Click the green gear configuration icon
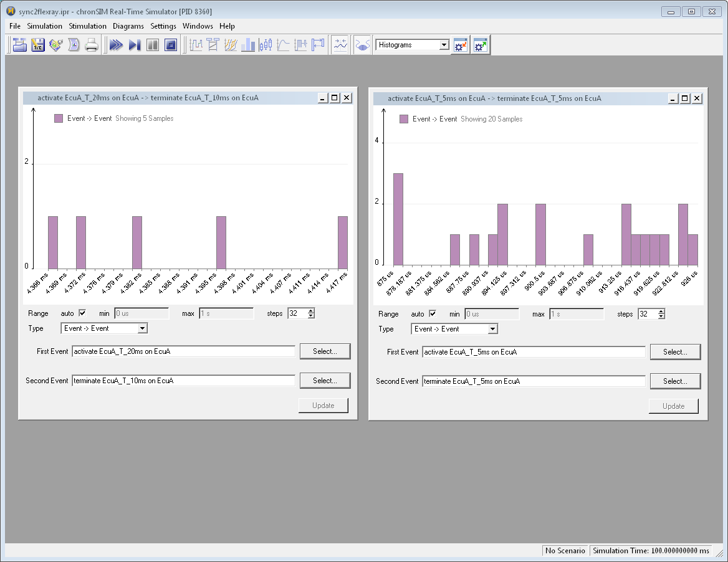Viewport: 728px width, 562px height. (x=55, y=45)
